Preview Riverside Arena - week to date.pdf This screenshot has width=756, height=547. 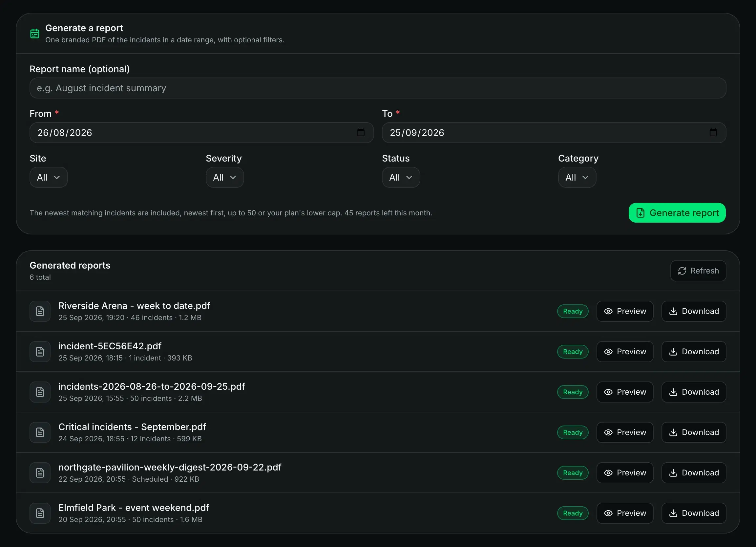click(x=625, y=311)
